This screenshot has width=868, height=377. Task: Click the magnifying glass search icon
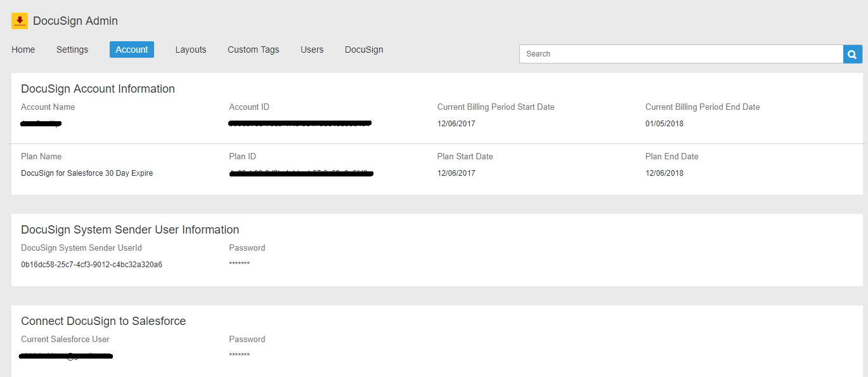[x=852, y=54]
